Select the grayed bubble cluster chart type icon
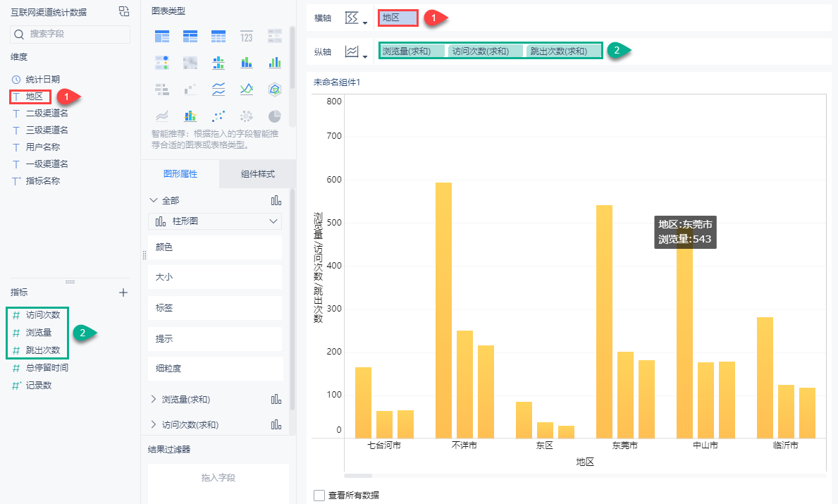 click(247, 116)
